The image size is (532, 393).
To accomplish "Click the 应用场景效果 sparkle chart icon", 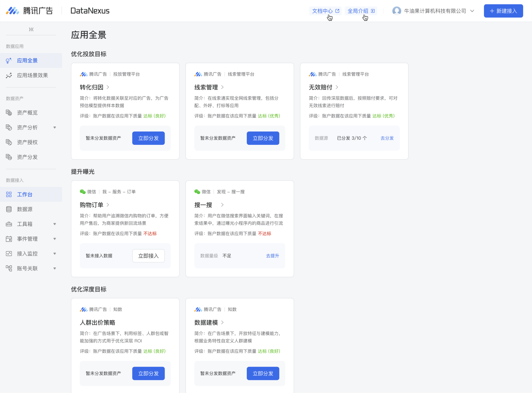I will [x=9, y=75].
